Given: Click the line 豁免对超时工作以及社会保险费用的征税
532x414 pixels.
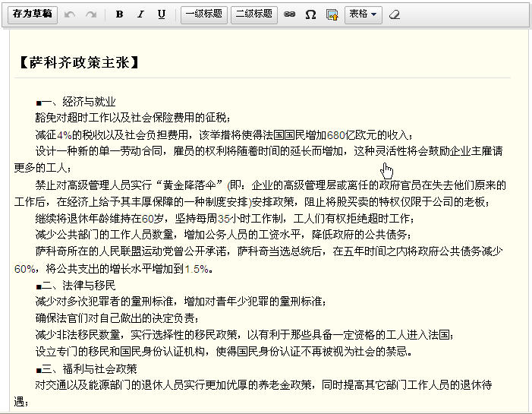Looking at the screenshot, I should click(x=133, y=118).
